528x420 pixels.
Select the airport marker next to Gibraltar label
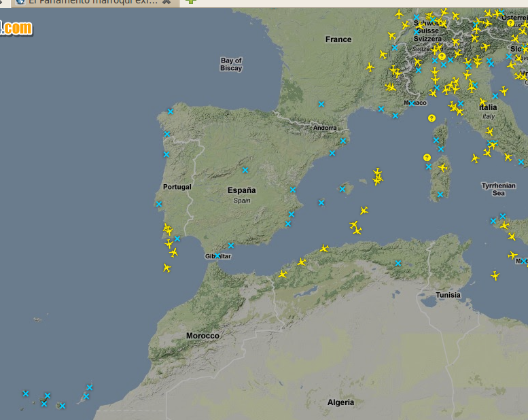pos(217,256)
